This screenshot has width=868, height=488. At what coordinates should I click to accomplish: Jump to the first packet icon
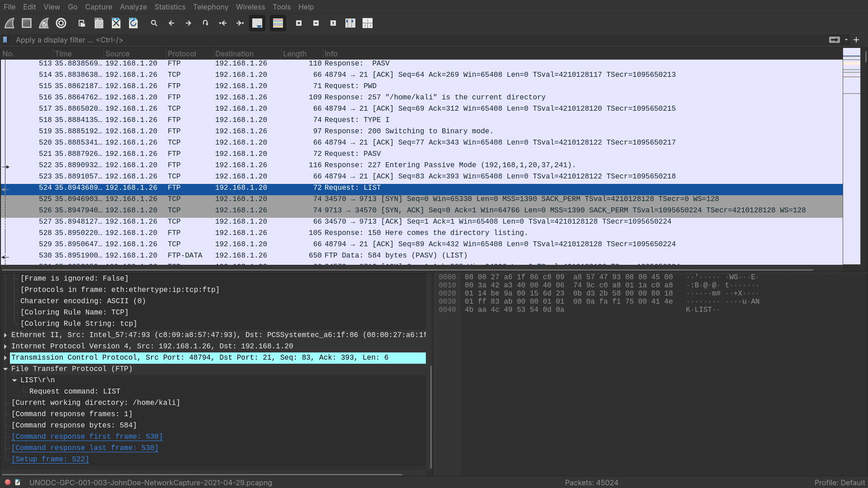point(223,23)
